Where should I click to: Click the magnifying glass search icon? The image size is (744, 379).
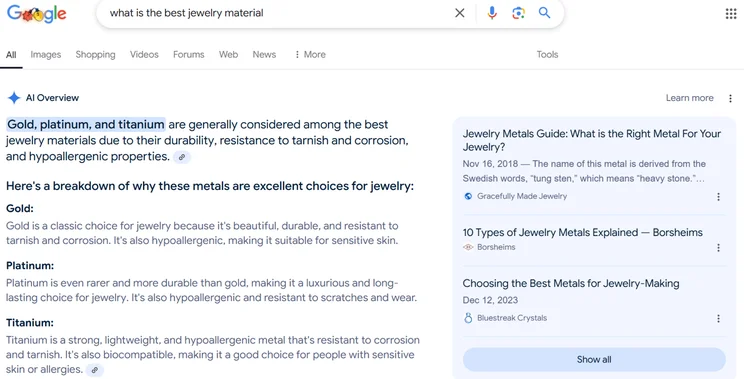point(544,13)
